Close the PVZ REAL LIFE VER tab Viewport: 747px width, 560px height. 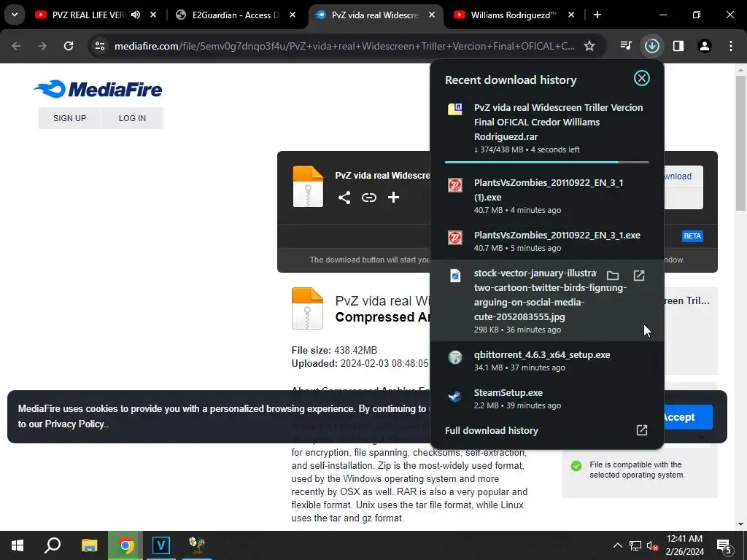click(153, 15)
